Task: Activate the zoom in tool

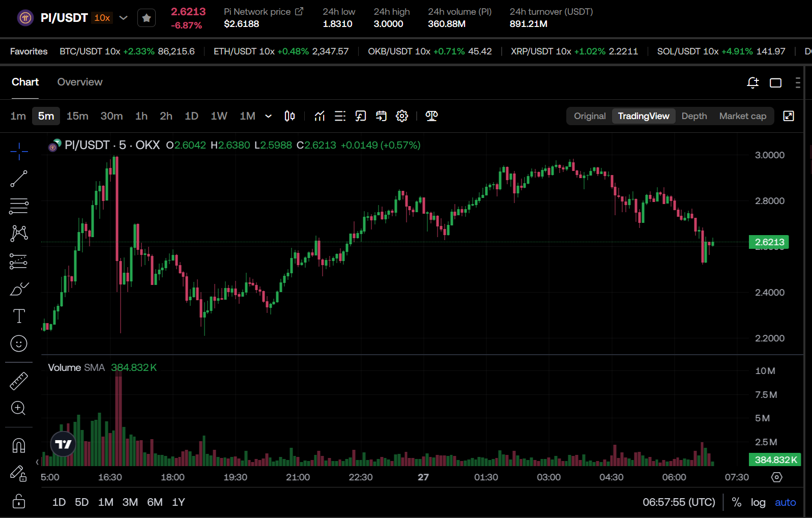Action: tap(19, 408)
